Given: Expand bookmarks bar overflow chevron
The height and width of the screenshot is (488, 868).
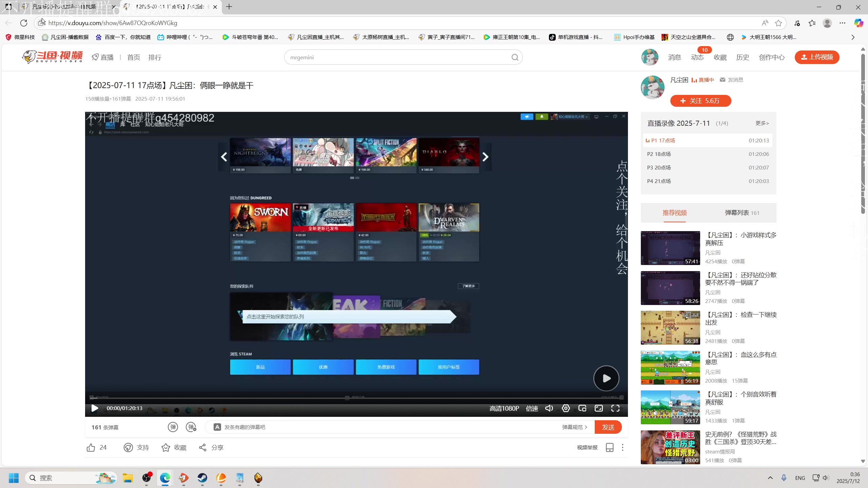Looking at the screenshot, I should point(853,37).
